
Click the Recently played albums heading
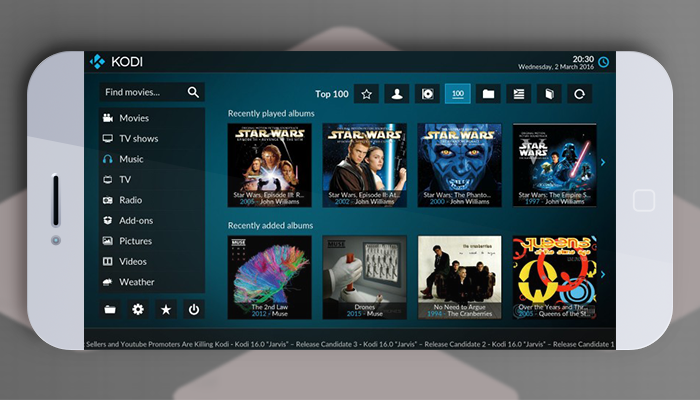[271, 113]
